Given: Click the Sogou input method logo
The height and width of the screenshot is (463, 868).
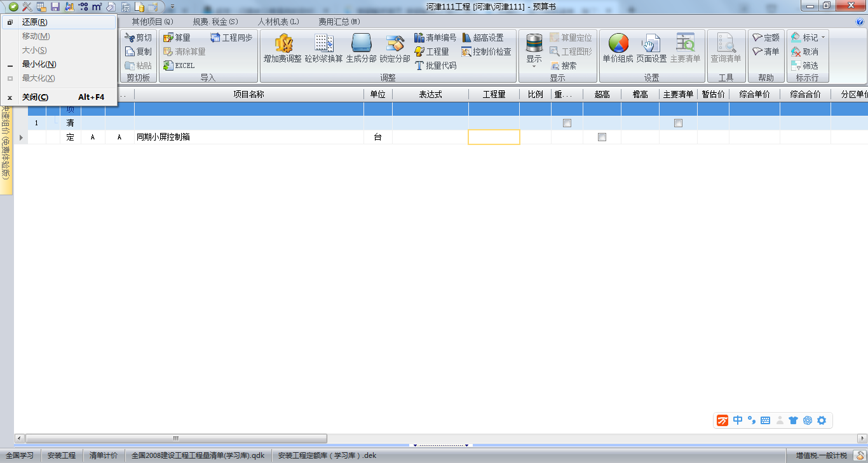Looking at the screenshot, I should (x=722, y=420).
